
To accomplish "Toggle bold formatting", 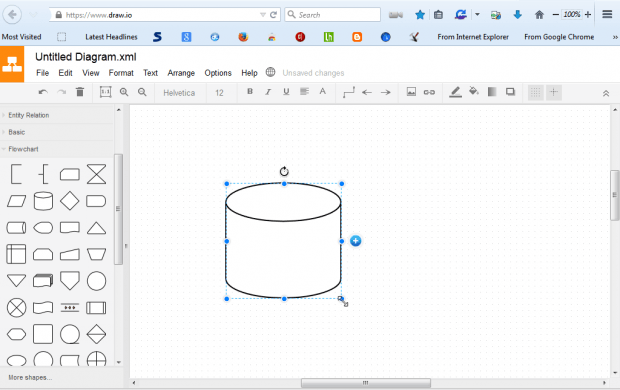I will 250,92.
